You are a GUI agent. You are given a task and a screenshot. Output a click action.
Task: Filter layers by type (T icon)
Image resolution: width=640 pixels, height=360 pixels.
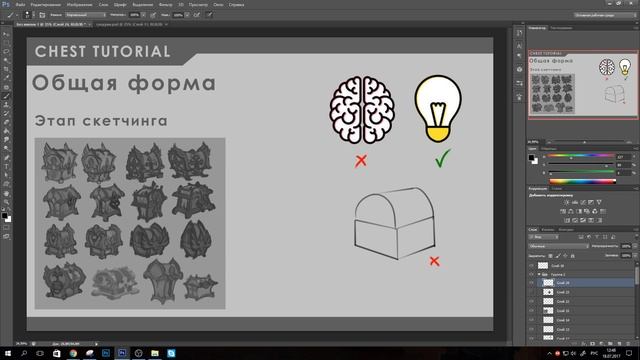[597, 237]
